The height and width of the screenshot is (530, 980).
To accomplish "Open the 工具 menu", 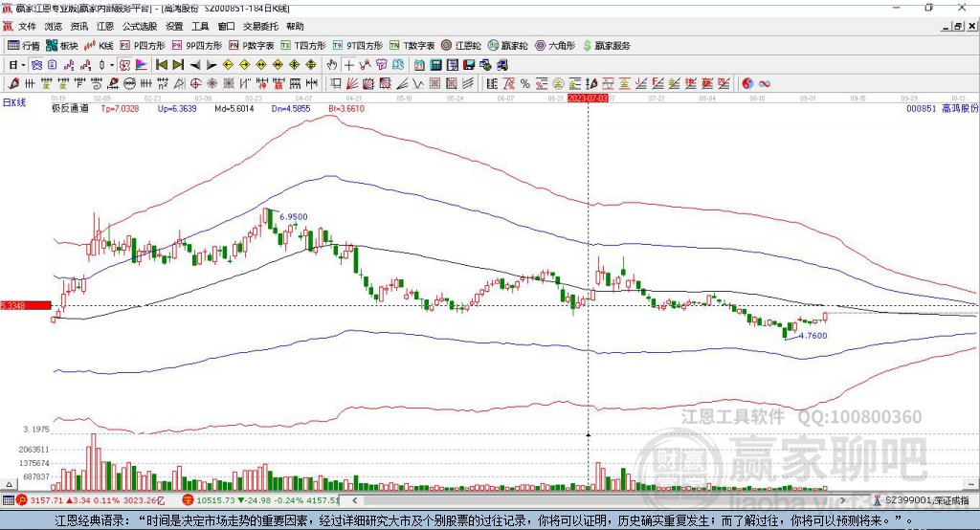I will click(200, 26).
